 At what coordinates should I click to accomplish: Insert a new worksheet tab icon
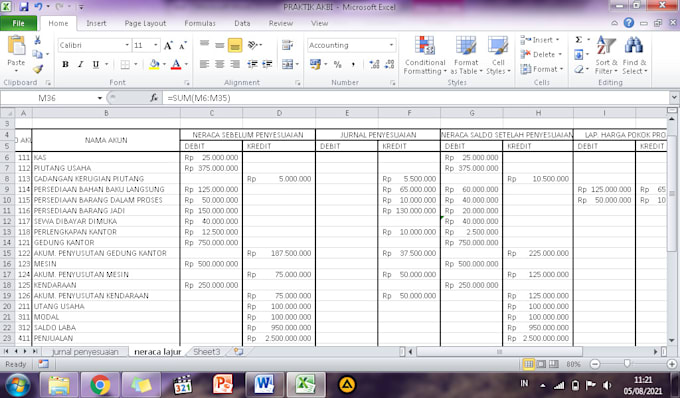click(x=238, y=352)
